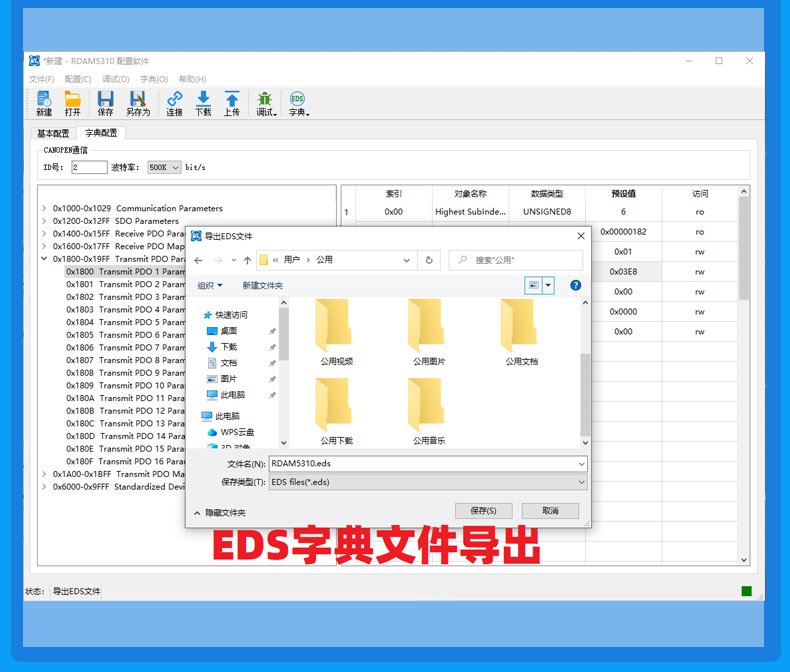
Task: Click the help question mark in dialog
Action: tap(575, 285)
